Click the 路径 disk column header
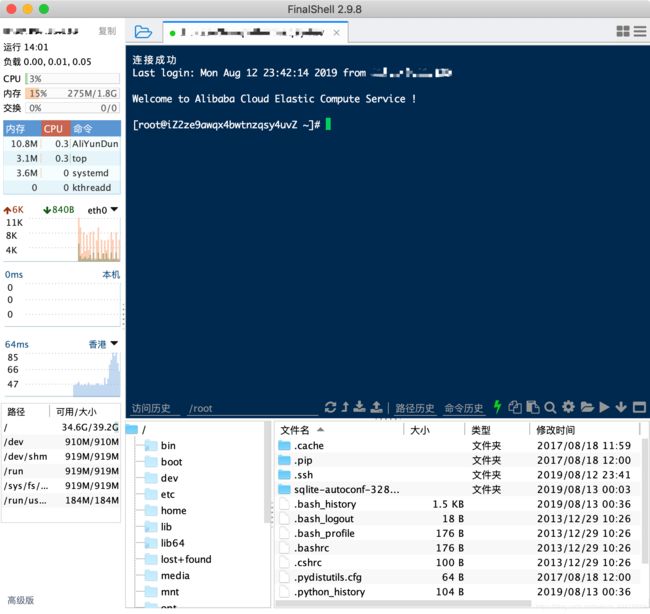650x614 pixels. click(x=26, y=412)
